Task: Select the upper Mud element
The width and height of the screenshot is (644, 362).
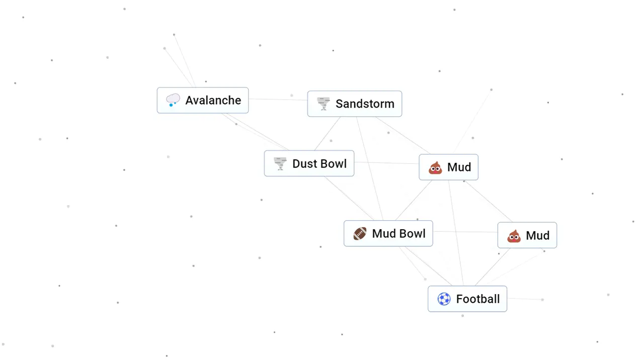Action: 458,167
